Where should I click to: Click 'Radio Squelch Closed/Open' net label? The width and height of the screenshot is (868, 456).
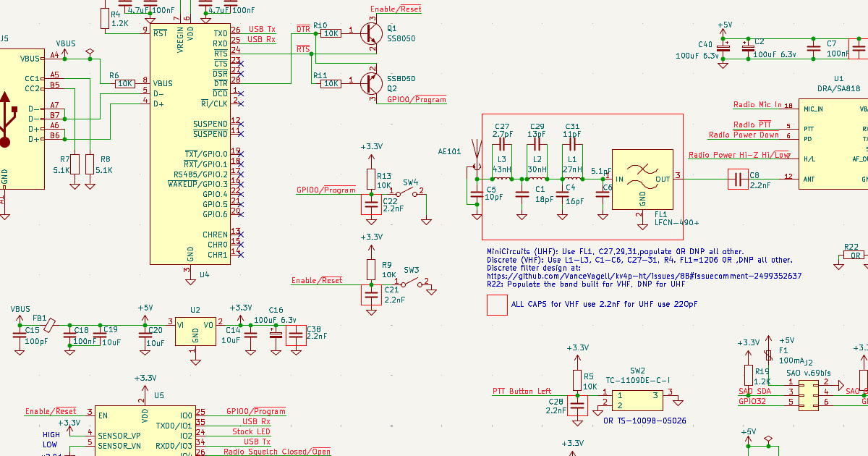(277, 452)
